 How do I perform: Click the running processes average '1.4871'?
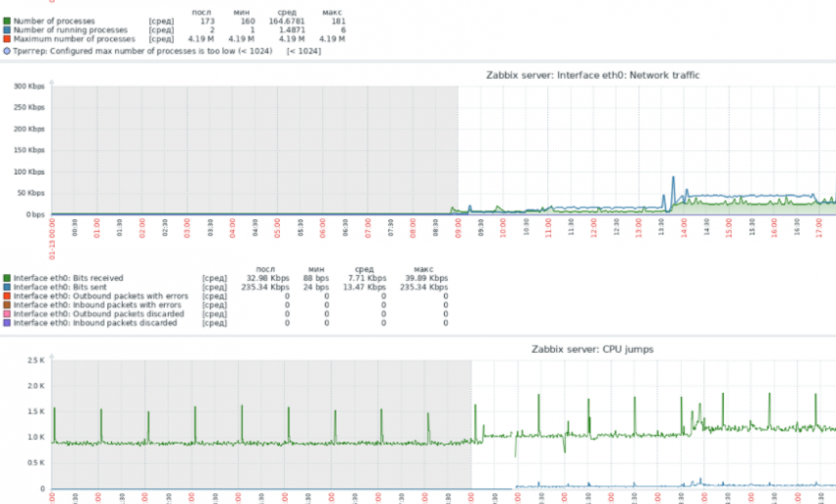(x=292, y=30)
